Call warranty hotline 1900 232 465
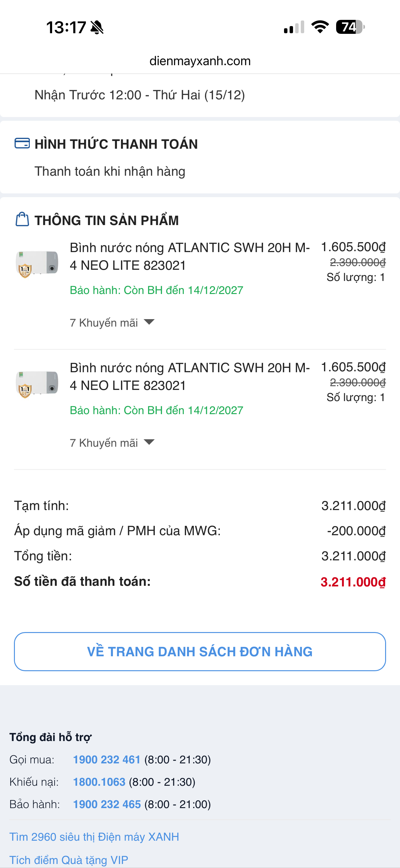 click(x=107, y=804)
